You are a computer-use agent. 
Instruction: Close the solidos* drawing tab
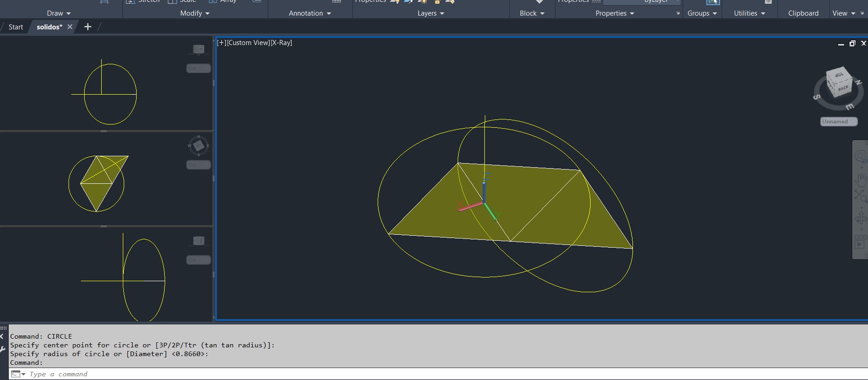click(x=70, y=27)
